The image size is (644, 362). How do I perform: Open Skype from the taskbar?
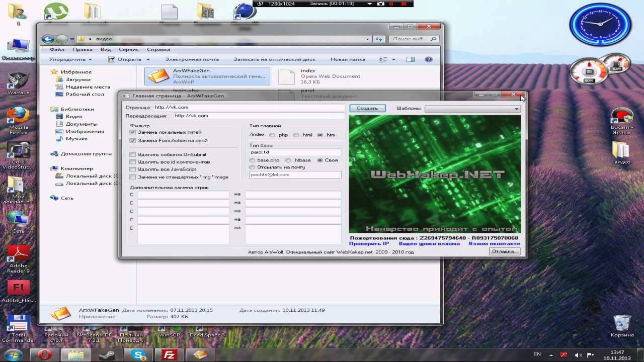(138, 355)
